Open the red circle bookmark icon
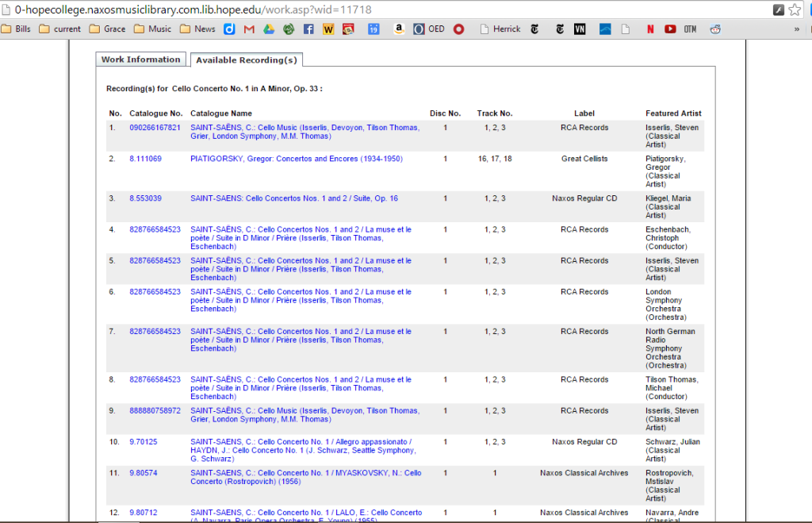The image size is (812, 523). pos(459,29)
